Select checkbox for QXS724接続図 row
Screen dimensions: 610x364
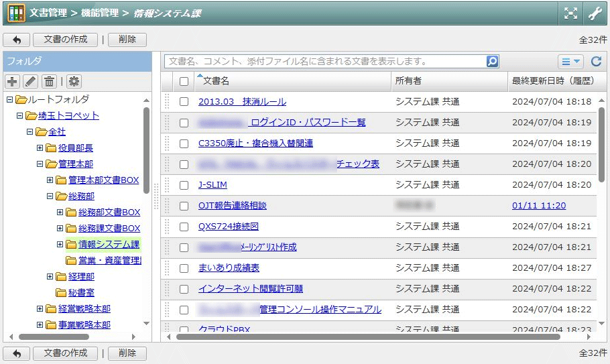[x=184, y=227]
